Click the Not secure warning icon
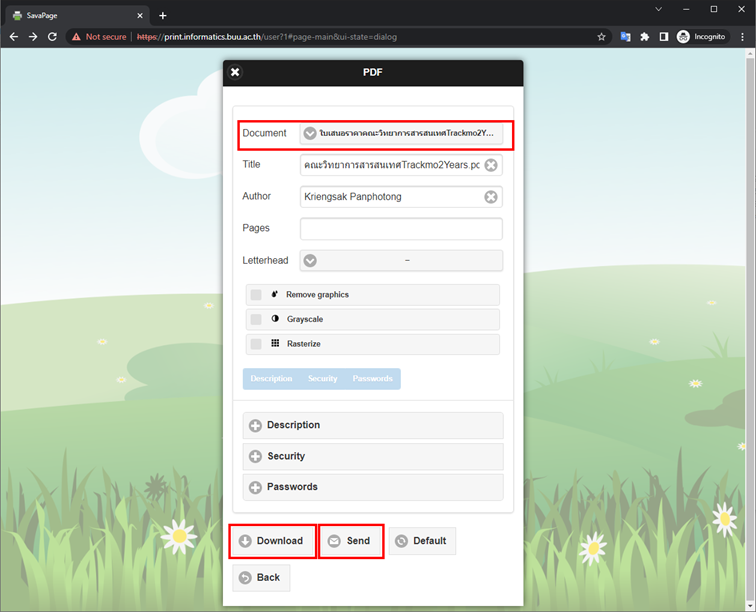The image size is (756, 612). pyautogui.click(x=76, y=37)
